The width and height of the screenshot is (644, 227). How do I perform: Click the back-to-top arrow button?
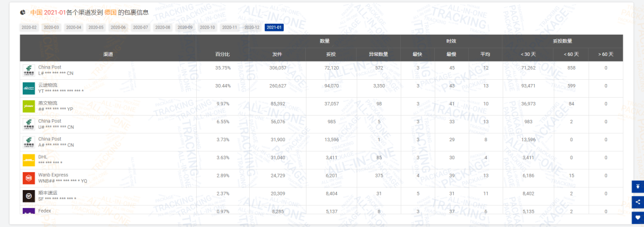637,186
